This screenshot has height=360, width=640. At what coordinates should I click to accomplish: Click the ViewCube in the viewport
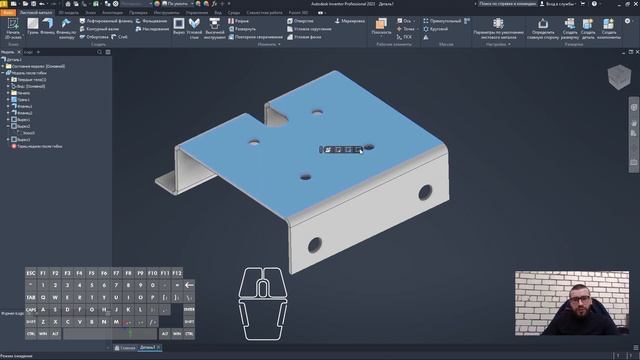coord(619,76)
